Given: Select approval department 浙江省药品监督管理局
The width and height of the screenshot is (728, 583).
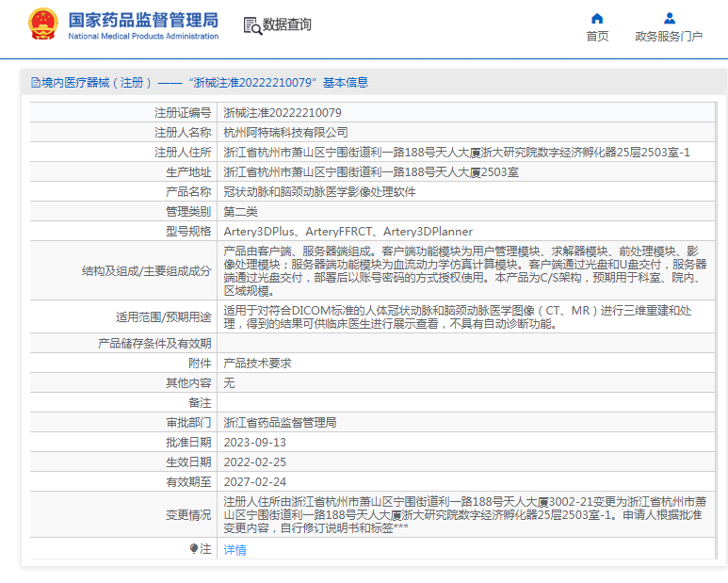Looking at the screenshot, I should (x=280, y=422).
